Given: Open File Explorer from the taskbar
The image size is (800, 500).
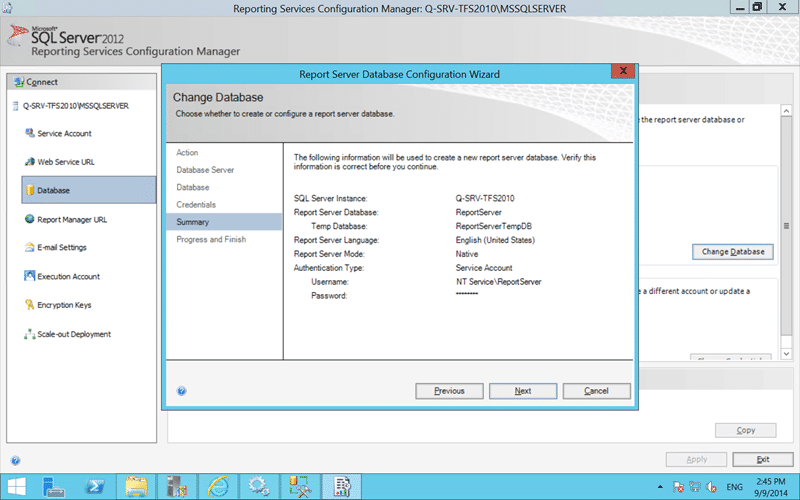Looking at the screenshot, I should tap(136, 487).
